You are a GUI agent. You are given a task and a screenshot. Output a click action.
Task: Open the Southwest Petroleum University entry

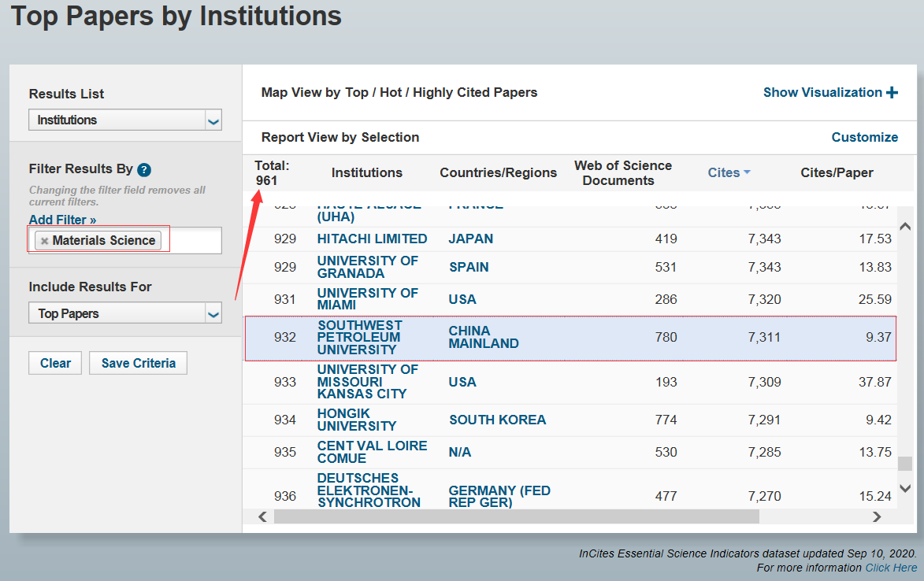pos(359,337)
